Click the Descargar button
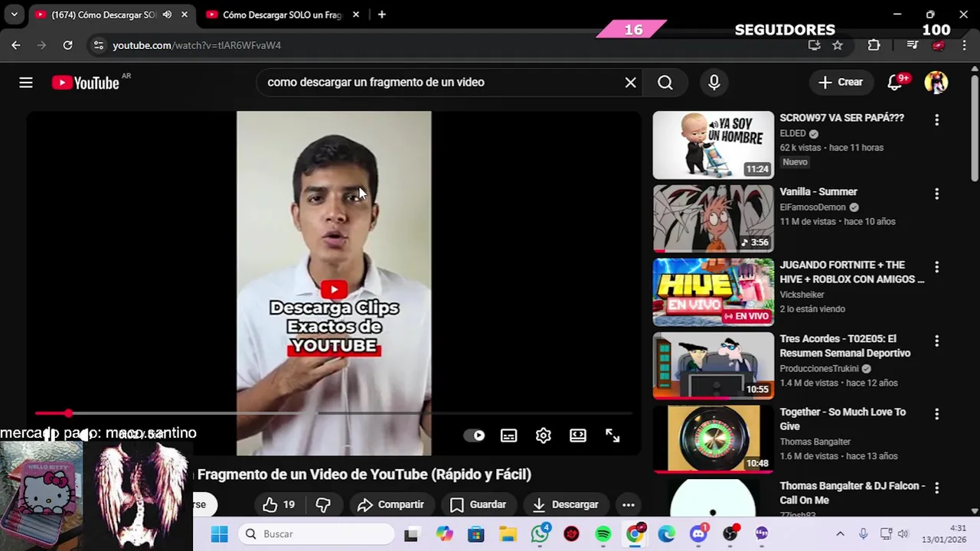The image size is (980, 551). pyautogui.click(x=565, y=504)
